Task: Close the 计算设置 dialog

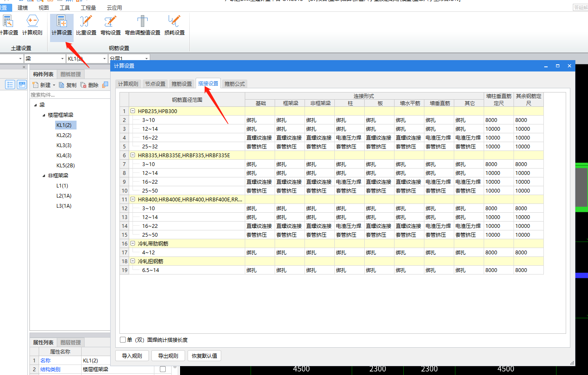Action: click(x=569, y=66)
